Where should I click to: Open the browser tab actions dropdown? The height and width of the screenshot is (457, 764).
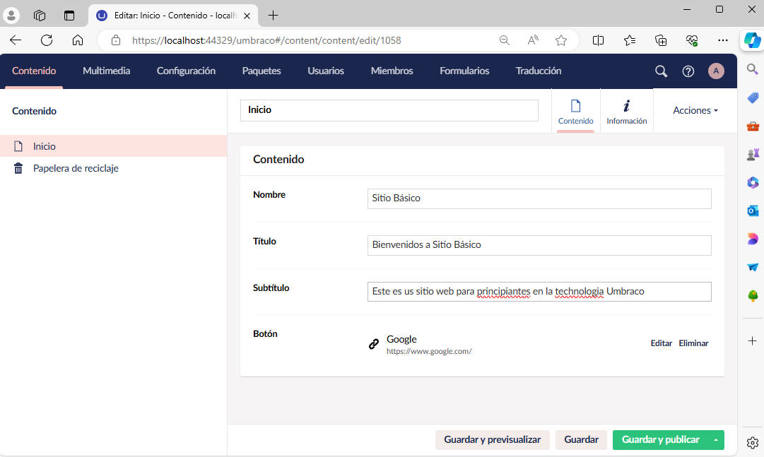[69, 15]
